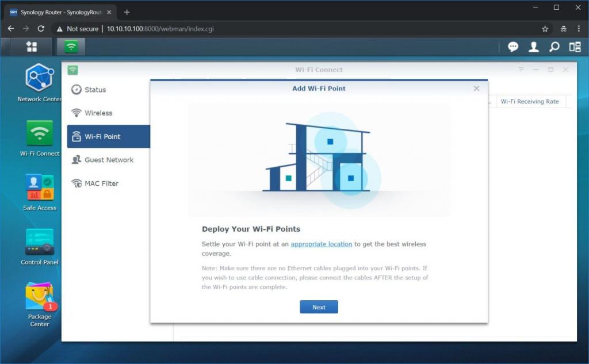Open the widgets panel icon

pos(575,47)
